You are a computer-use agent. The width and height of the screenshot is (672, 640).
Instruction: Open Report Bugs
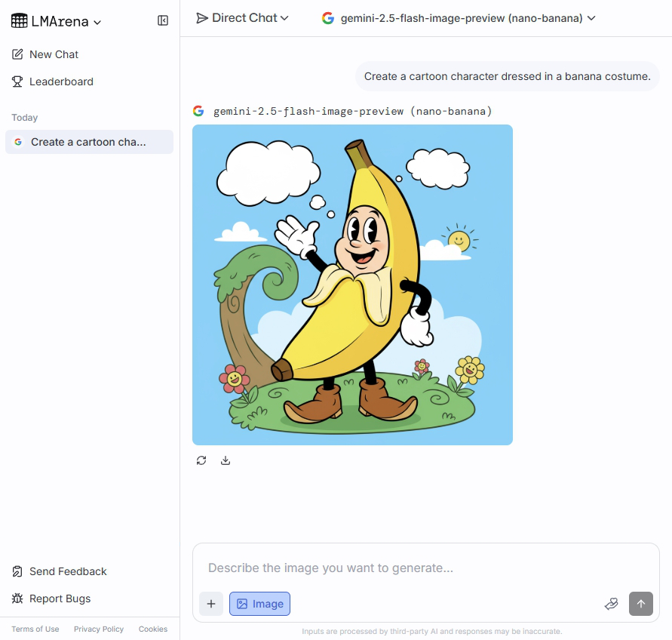point(58,598)
